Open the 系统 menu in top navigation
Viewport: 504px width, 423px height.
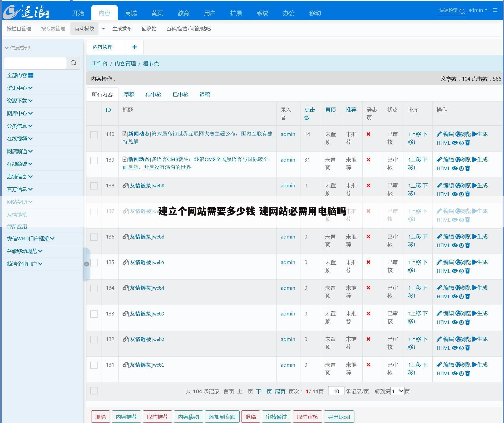pos(263,13)
